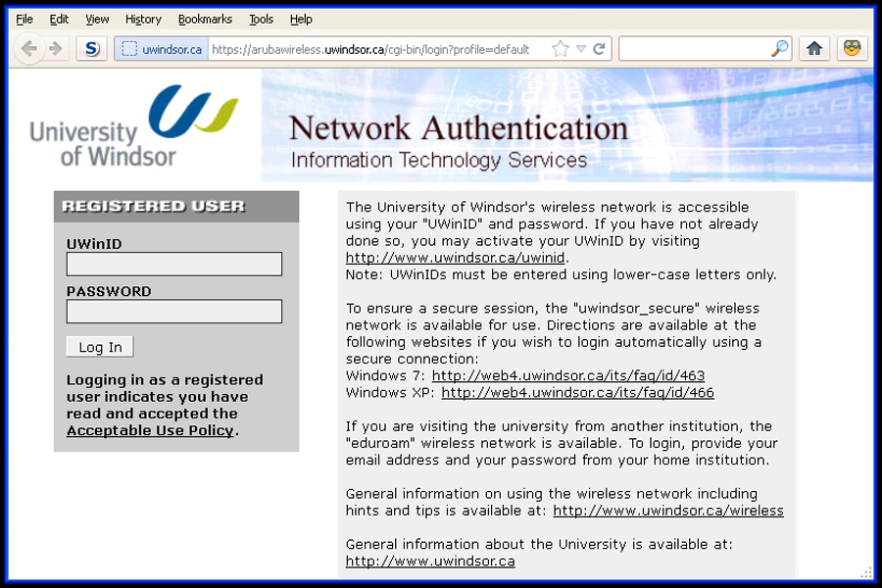Open the Acceptable Use Policy link

pos(150,431)
